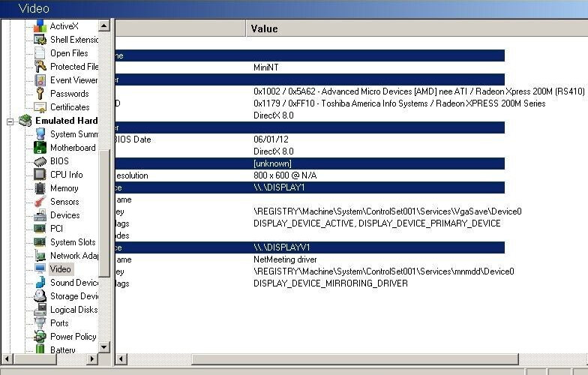Click the Sensors thermometer icon
Image resolution: width=588 pixels, height=375 pixels.
[40, 201]
